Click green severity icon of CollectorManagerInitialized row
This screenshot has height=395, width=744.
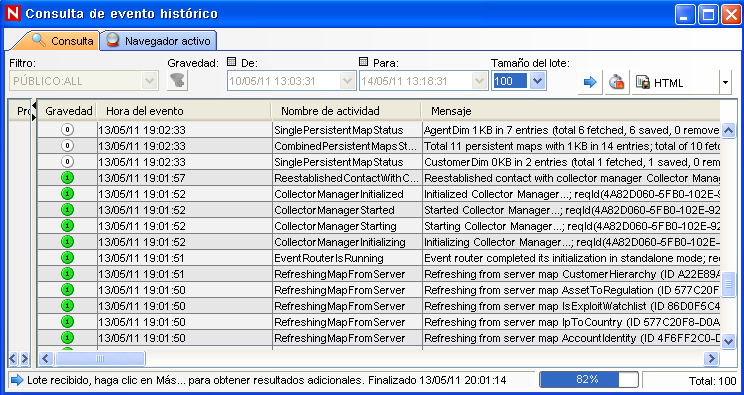pos(67,194)
